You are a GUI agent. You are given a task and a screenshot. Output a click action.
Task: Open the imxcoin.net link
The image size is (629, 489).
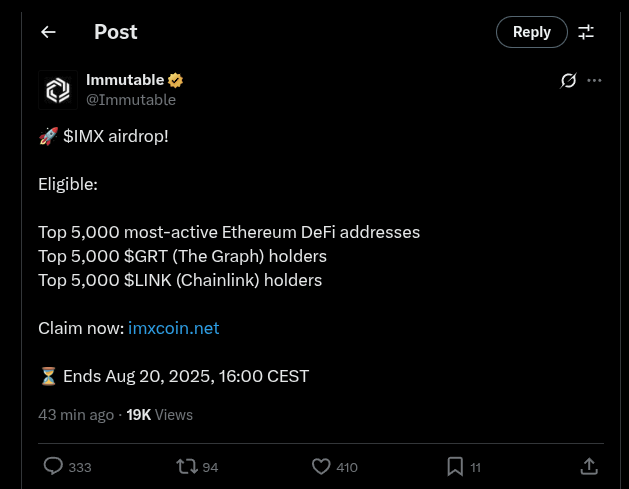[x=173, y=328]
